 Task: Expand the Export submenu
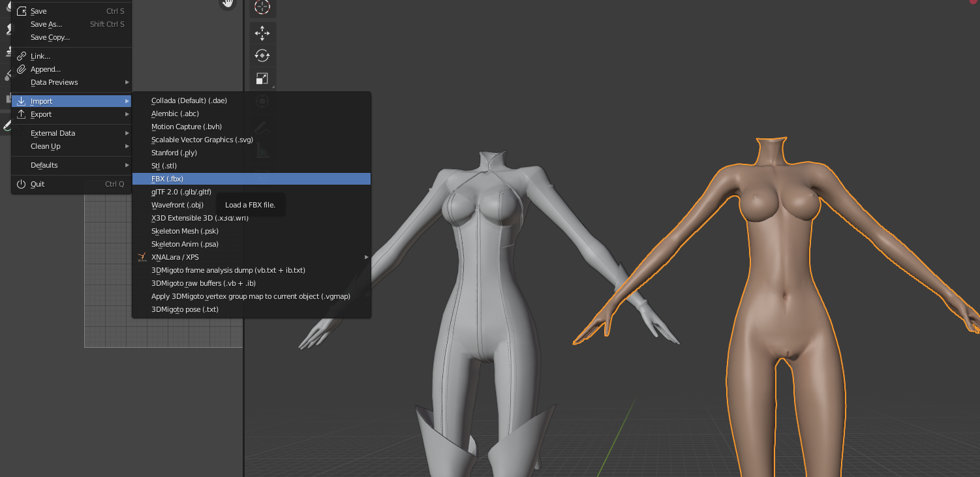[x=72, y=114]
